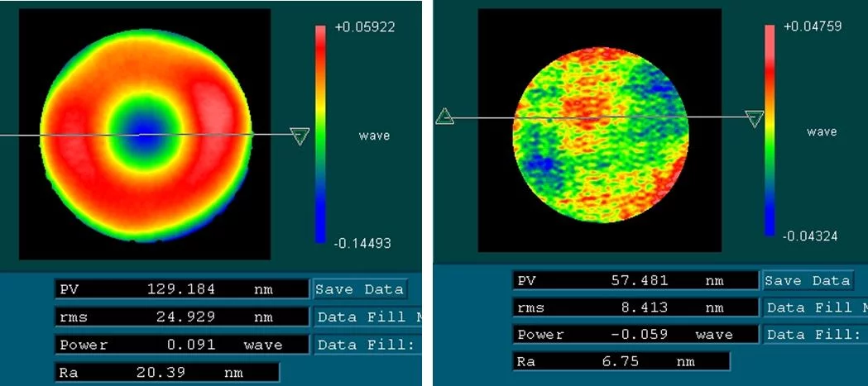Click the PV field showing 57.481 nm
Screen dimensions: 868x386
pos(635,281)
